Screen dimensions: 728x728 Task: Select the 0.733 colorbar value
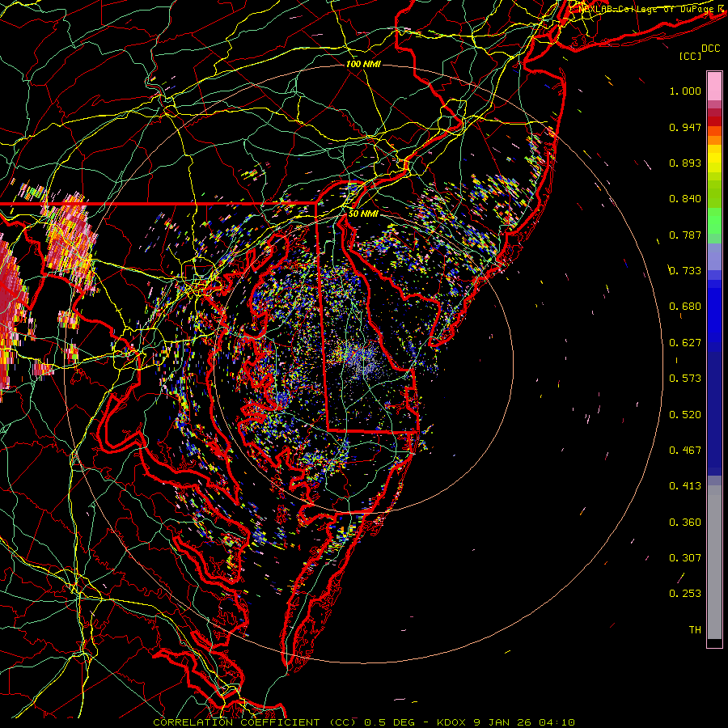[x=685, y=271]
